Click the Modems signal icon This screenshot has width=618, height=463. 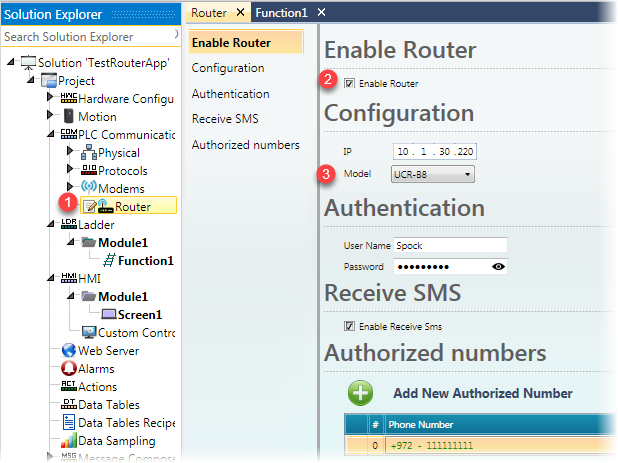(87, 189)
